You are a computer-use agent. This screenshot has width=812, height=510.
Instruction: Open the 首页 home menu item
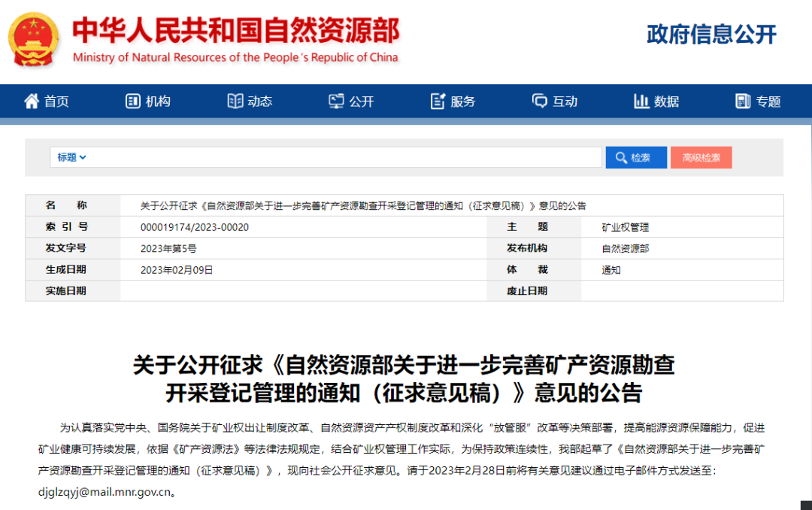click(x=56, y=102)
